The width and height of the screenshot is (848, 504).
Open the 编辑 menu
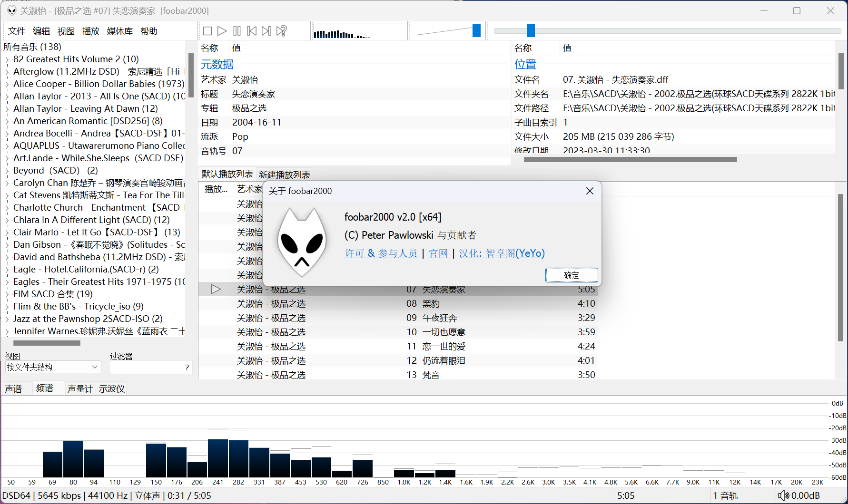41,31
